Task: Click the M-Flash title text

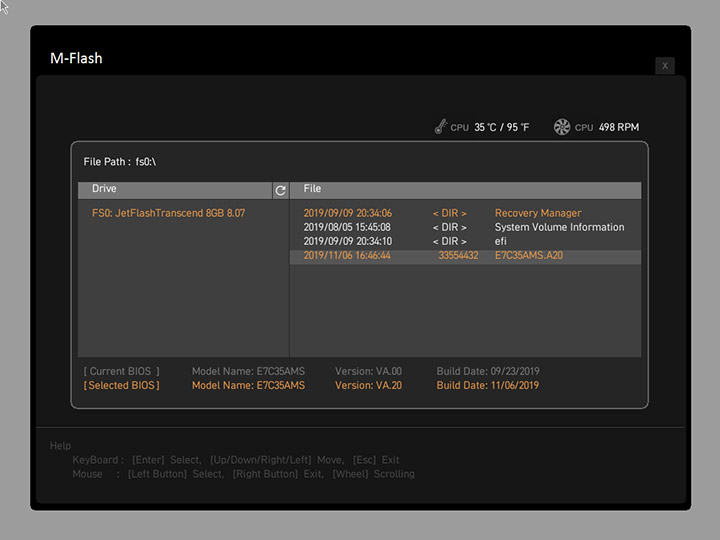Action: 76,58
